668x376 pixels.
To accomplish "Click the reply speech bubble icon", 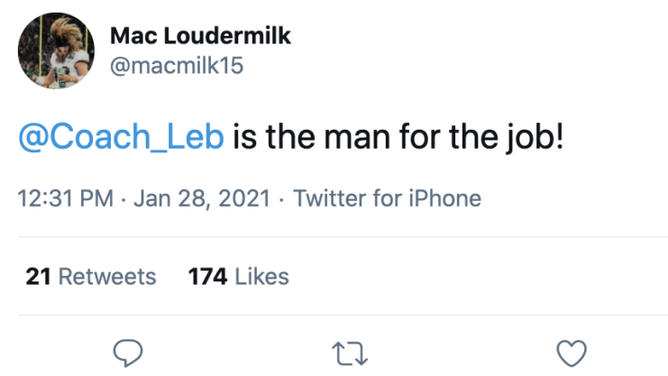I will [x=128, y=353].
